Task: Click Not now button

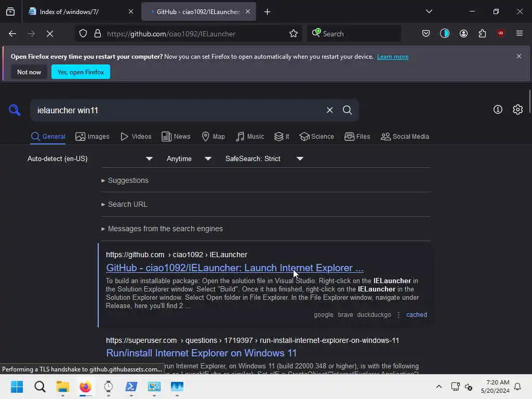Action: 29,72
